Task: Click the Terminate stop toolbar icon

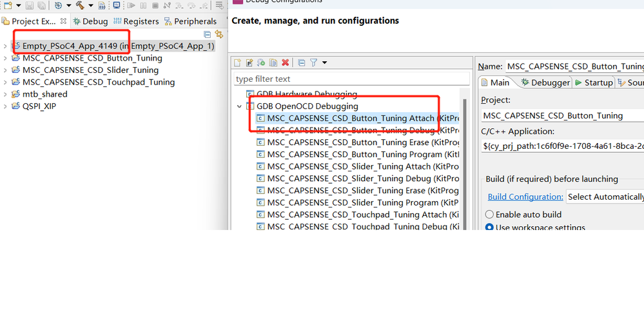Action: (155, 5)
